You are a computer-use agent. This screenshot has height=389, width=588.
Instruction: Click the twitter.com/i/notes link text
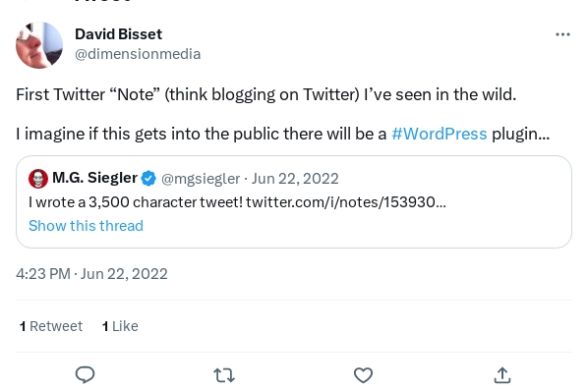point(346,202)
